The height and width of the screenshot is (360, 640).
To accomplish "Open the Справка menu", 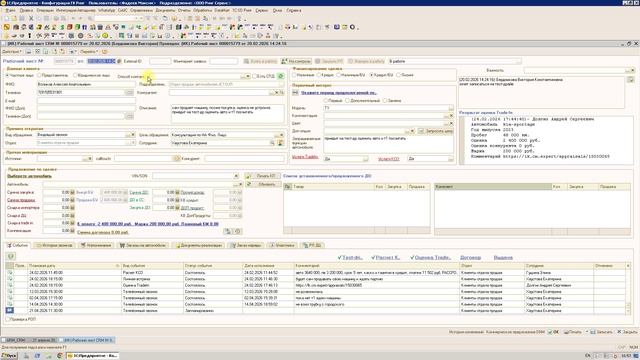I will 294,10.
